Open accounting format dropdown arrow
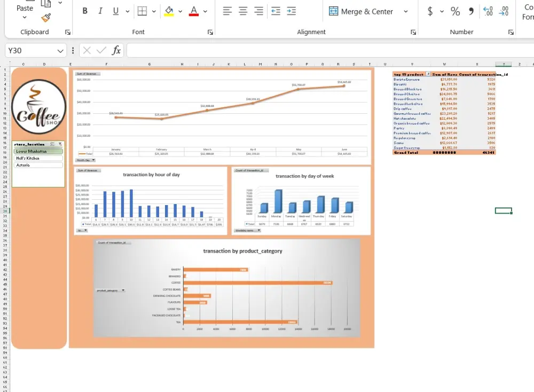This screenshot has width=534, height=392. tap(442, 11)
